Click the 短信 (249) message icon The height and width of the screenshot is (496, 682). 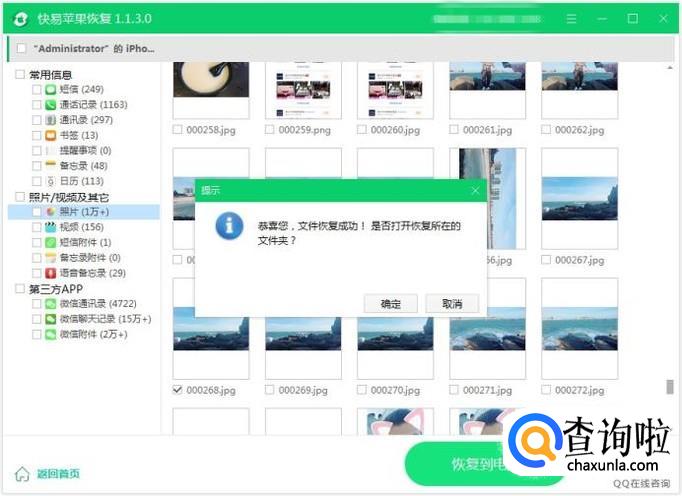pos(51,90)
